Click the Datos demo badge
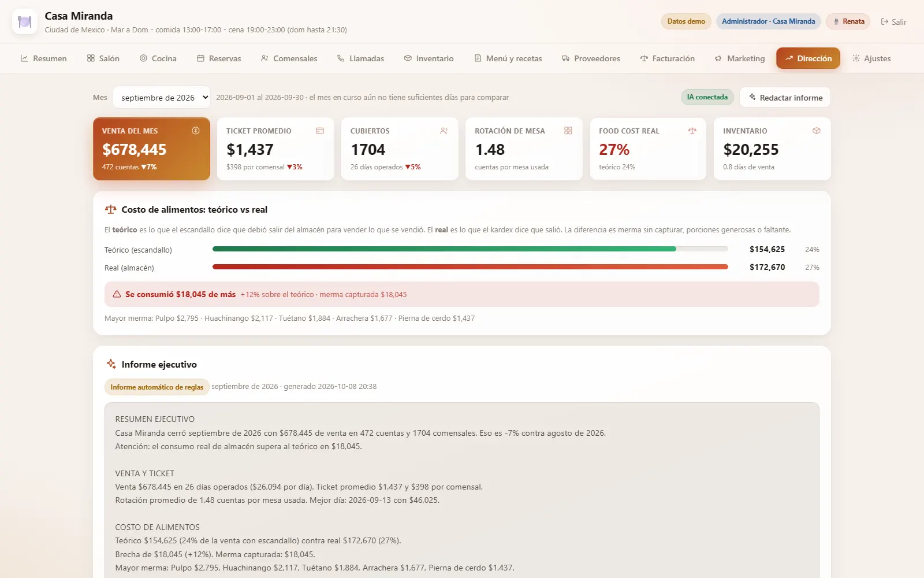Image resolution: width=924 pixels, height=578 pixels. (x=686, y=21)
